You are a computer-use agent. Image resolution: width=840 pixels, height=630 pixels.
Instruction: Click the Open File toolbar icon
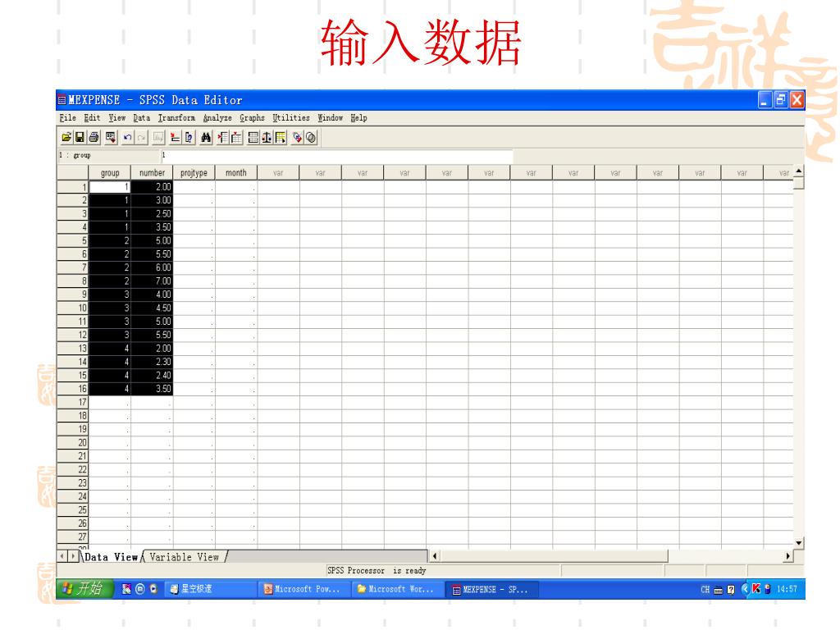66,138
